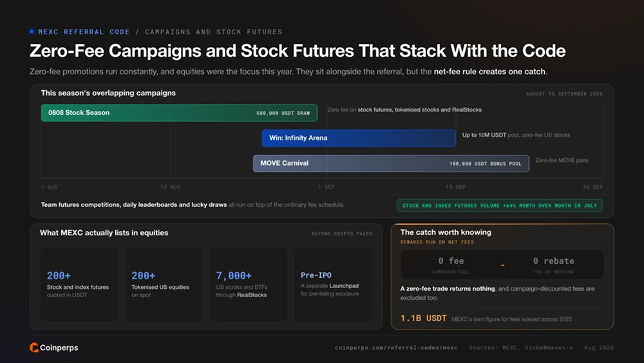644x363 pixels.
Task: Select the 0808 Stock Season campaign bar
Action: tap(179, 113)
